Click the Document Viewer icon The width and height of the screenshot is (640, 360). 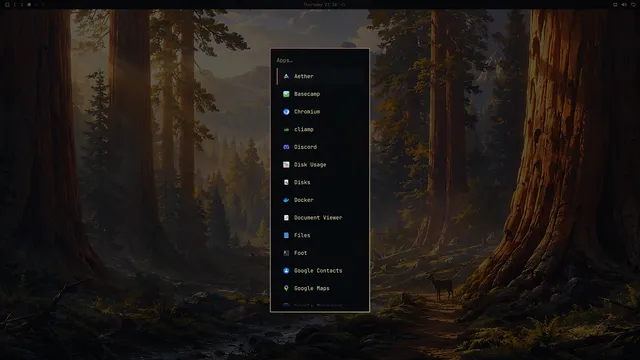(286, 218)
